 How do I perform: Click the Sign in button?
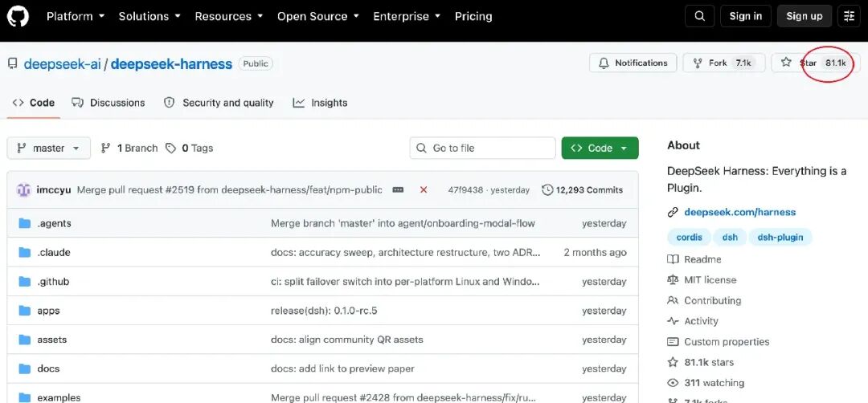pos(746,16)
